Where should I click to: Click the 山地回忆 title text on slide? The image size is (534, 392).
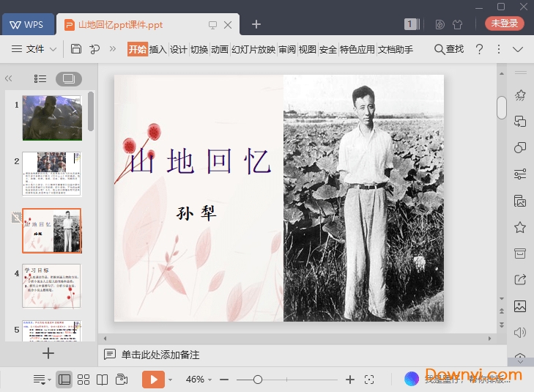(200, 161)
